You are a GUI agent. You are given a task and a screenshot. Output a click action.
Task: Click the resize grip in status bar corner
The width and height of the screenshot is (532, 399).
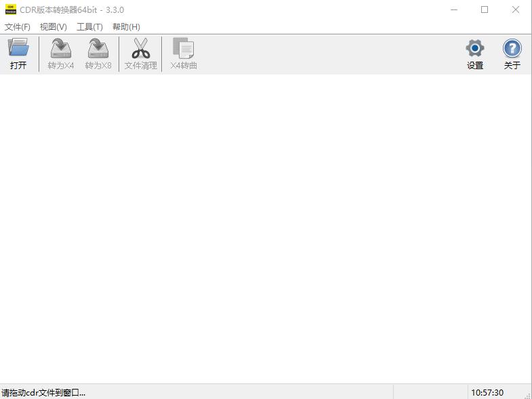coord(527,395)
